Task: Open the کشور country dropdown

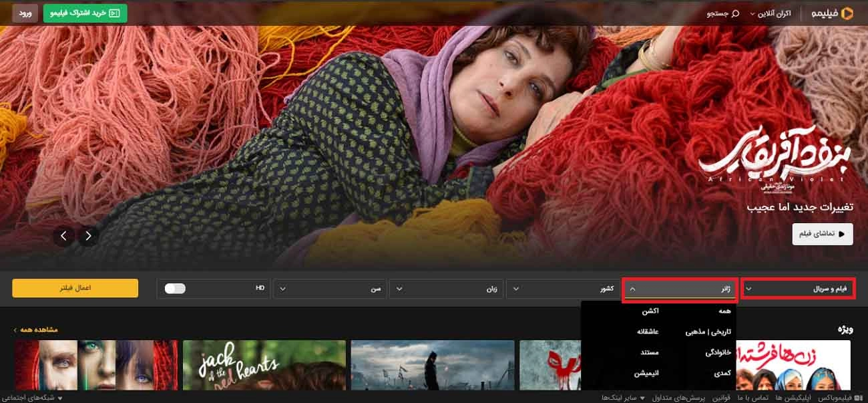Action: pyautogui.click(x=563, y=289)
